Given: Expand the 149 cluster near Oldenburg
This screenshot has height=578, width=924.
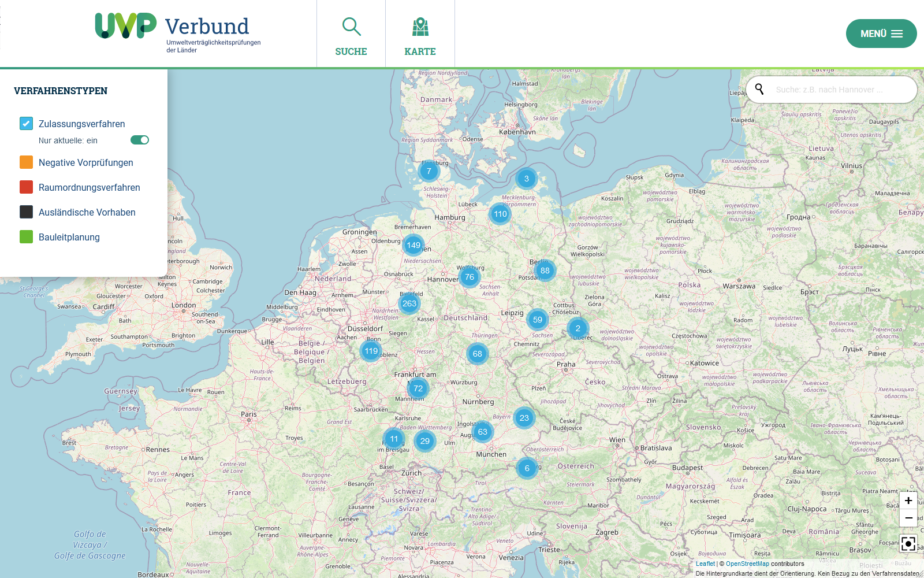Looking at the screenshot, I should (413, 245).
